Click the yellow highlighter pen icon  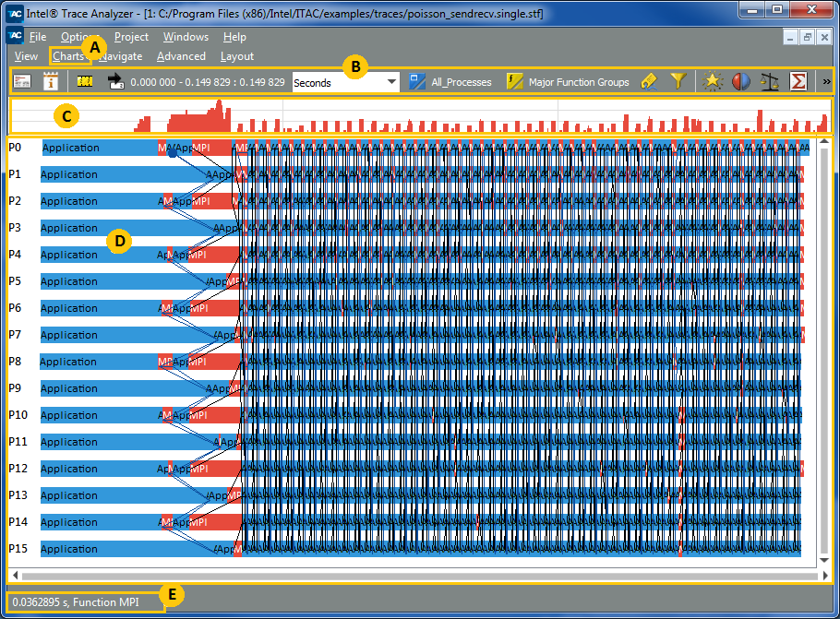[648, 82]
